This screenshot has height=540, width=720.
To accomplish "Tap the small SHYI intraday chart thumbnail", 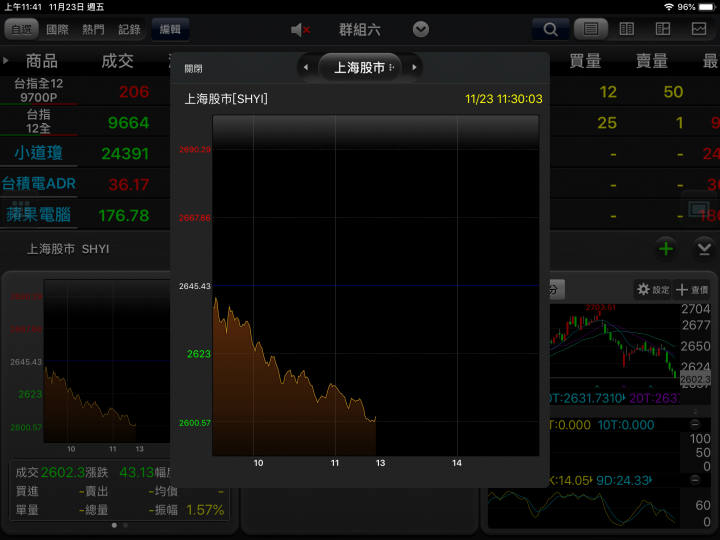I will [x=107, y=361].
